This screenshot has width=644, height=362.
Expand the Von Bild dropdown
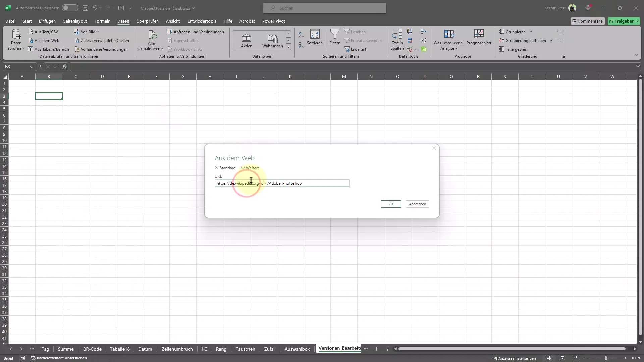click(98, 32)
